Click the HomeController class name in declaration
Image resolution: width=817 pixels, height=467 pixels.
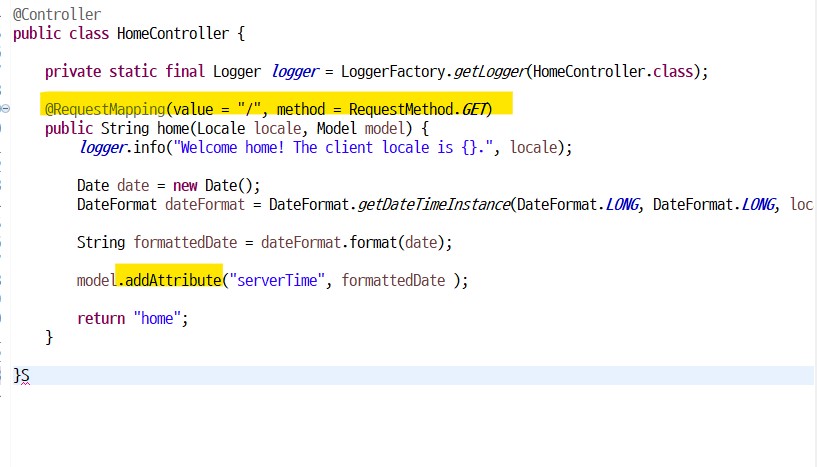tap(173, 33)
